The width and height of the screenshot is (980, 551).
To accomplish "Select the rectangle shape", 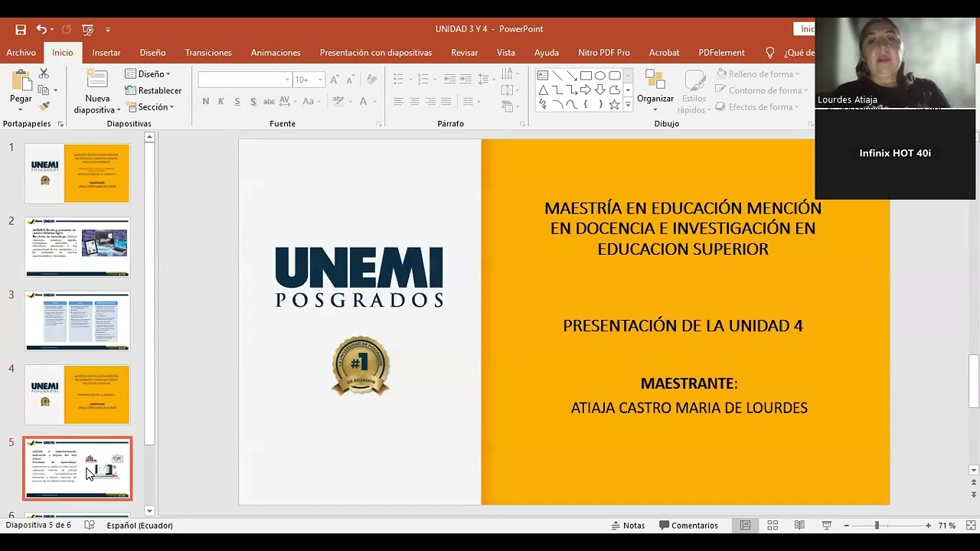I will click(586, 76).
